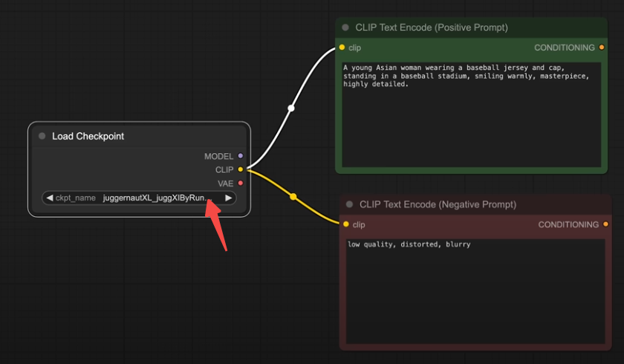
Task: Click the midpoint dot on the white link
Action: [291, 108]
